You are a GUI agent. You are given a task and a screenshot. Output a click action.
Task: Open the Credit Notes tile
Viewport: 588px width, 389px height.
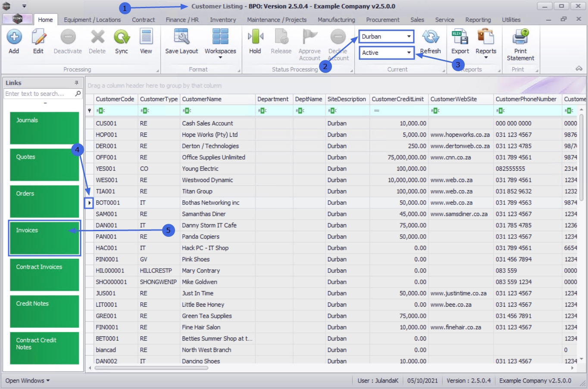click(44, 311)
